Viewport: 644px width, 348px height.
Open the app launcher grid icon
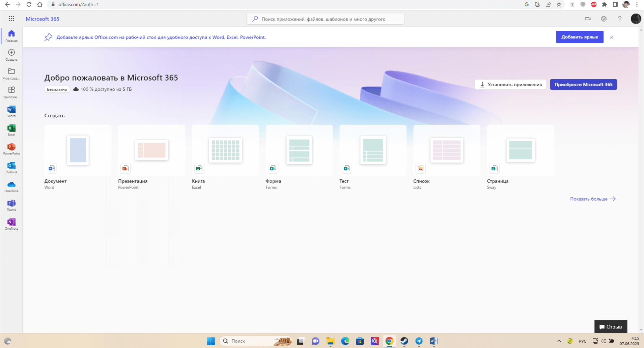pyautogui.click(x=11, y=19)
